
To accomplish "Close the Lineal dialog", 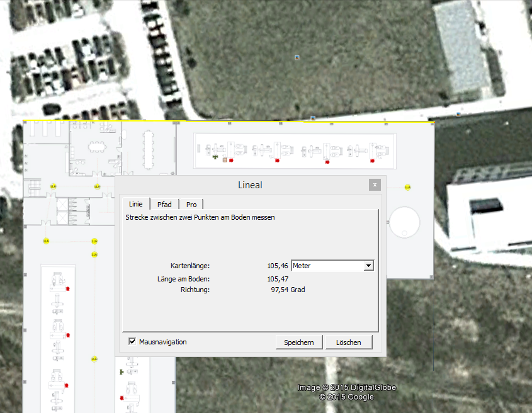I will [375, 185].
